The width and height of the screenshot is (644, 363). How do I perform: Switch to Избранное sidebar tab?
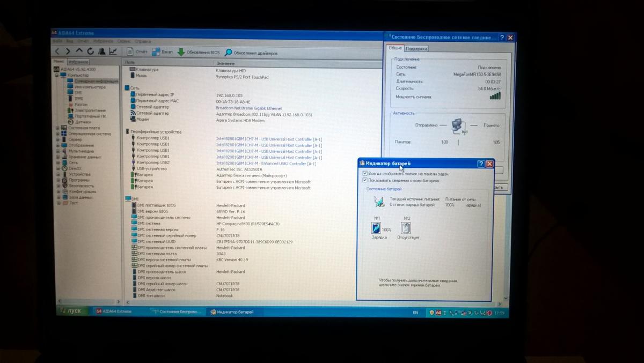(x=78, y=62)
